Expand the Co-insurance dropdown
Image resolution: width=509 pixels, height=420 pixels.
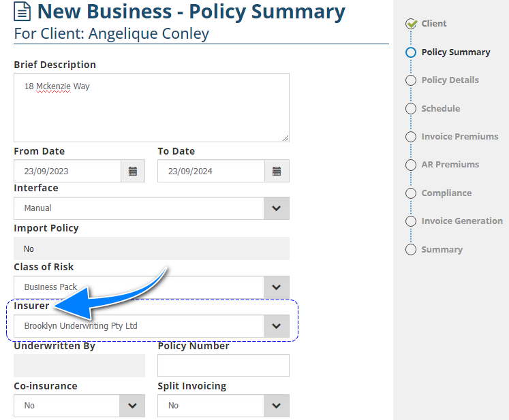coord(132,406)
